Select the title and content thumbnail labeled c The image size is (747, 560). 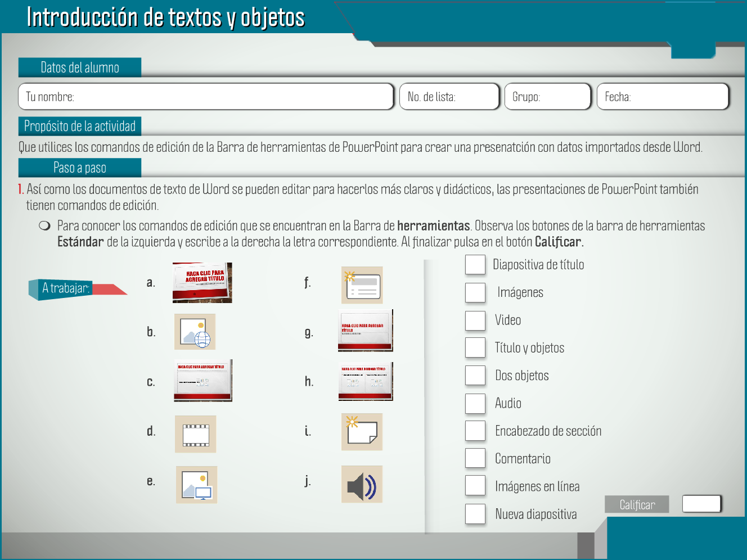(x=202, y=381)
